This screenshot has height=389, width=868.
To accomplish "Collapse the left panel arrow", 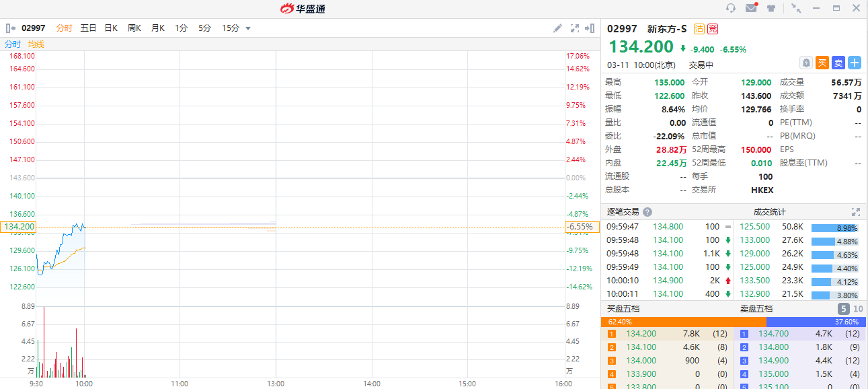I will click(x=11, y=28).
